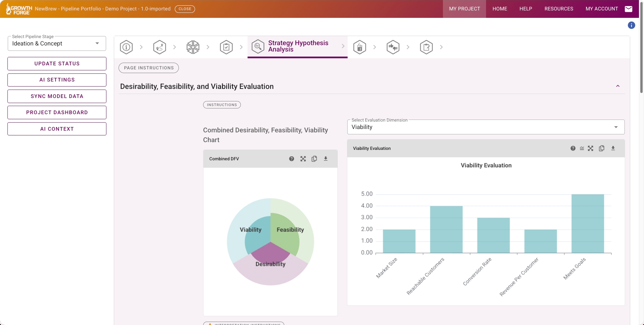Collapse the Desirability, Feasibility, and Viability Evaluation section
The image size is (644, 325).
(x=618, y=86)
